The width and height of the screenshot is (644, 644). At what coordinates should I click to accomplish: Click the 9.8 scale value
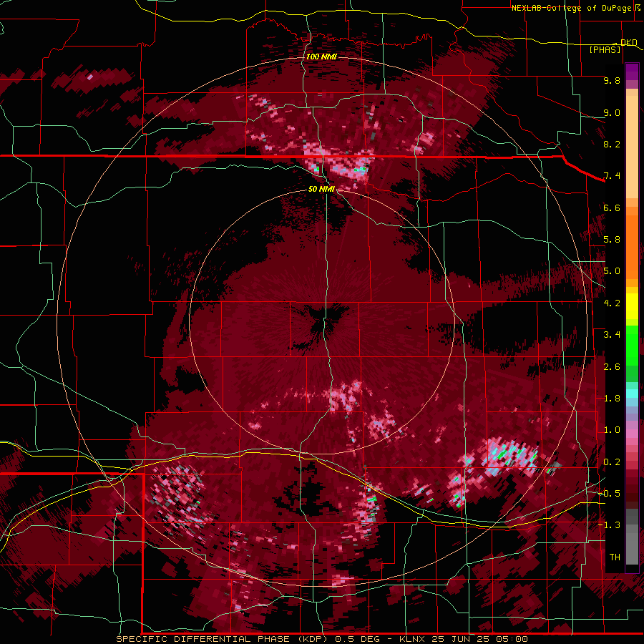click(x=612, y=80)
